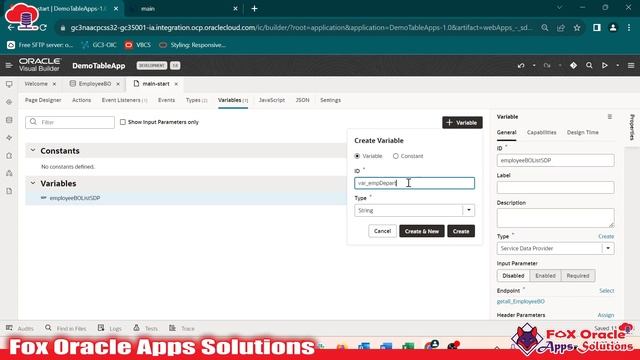Click Select link next to Endpoint
The width and height of the screenshot is (640, 360).
(x=607, y=291)
